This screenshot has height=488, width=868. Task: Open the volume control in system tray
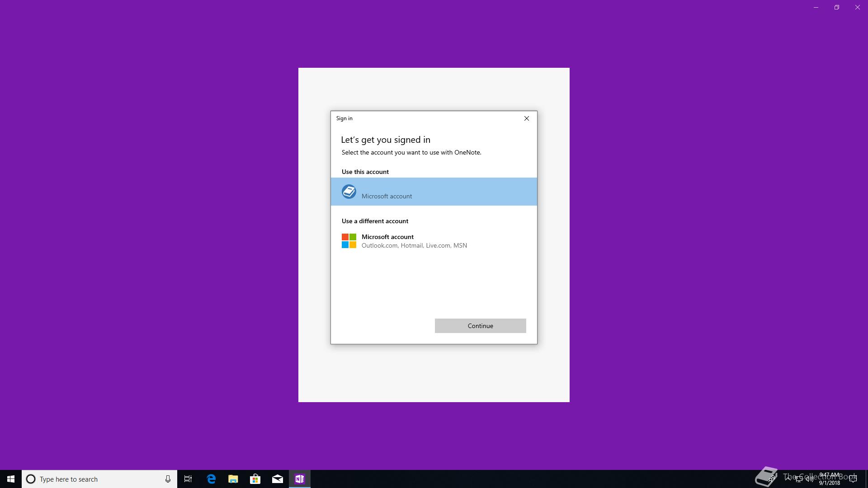pyautogui.click(x=809, y=479)
